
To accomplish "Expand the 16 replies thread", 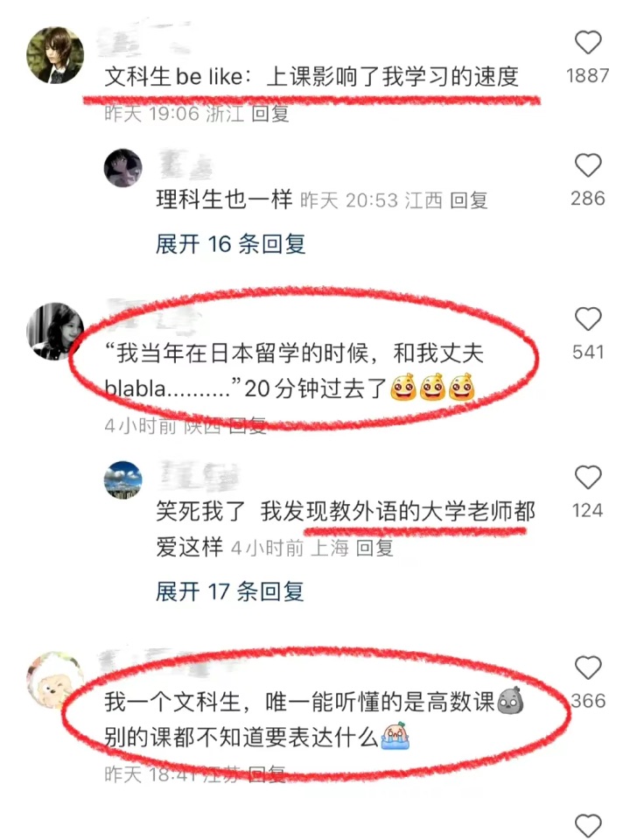I will [x=230, y=244].
